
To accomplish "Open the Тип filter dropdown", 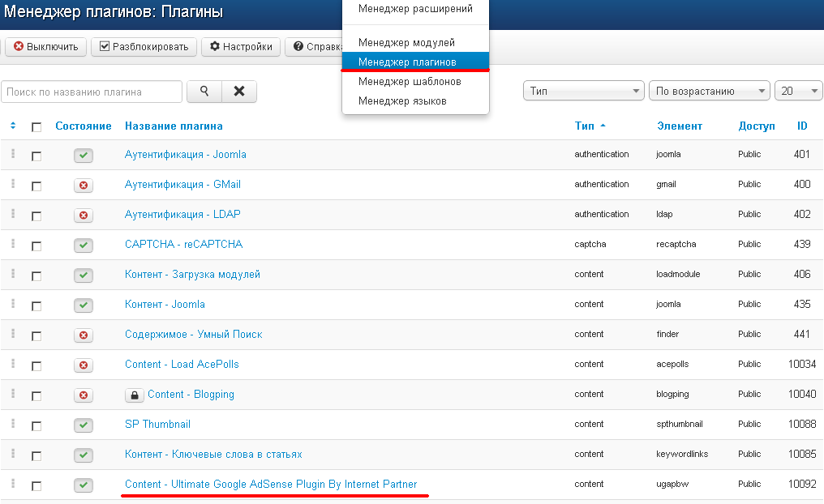I will (583, 91).
